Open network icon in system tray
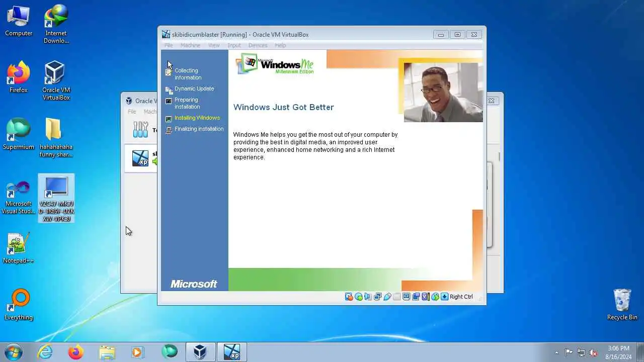 tap(581, 352)
